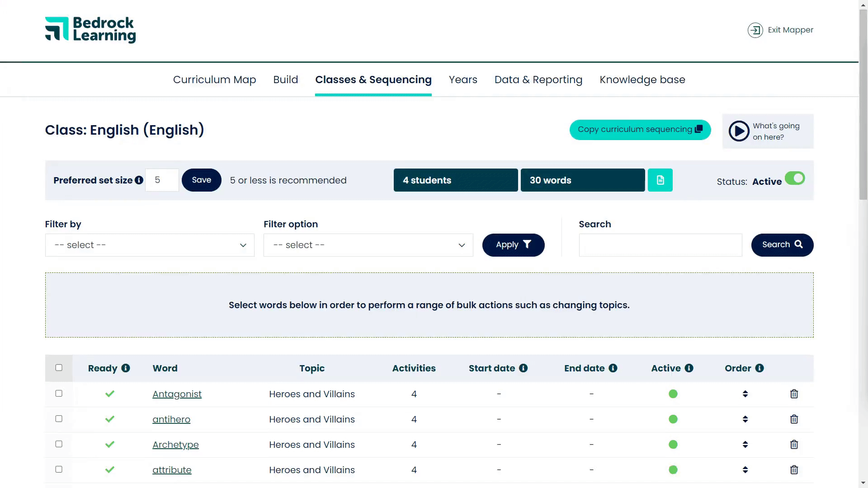Expand the Filter option dropdown
The height and width of the screenshot is (488, 868).
[368, 245]
